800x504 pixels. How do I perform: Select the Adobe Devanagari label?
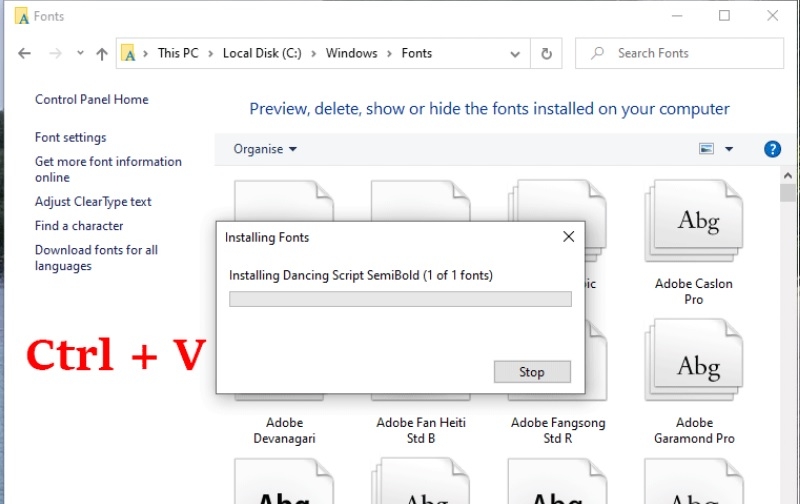pos(284,430)
